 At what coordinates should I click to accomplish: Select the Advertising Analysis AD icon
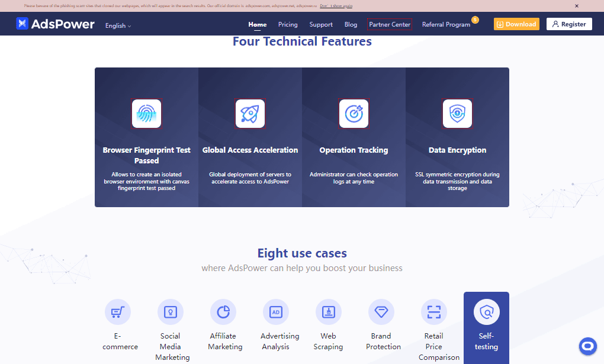pos(276,312)
